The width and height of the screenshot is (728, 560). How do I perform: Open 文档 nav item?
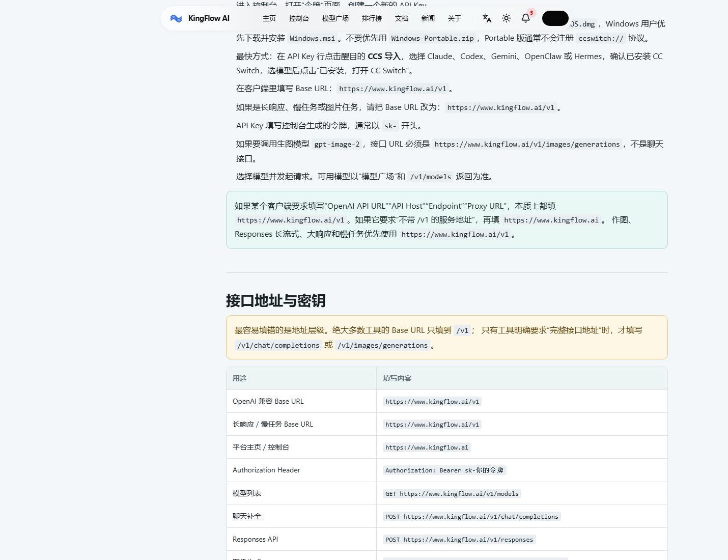pyautogui.click(x=402, y=18)
